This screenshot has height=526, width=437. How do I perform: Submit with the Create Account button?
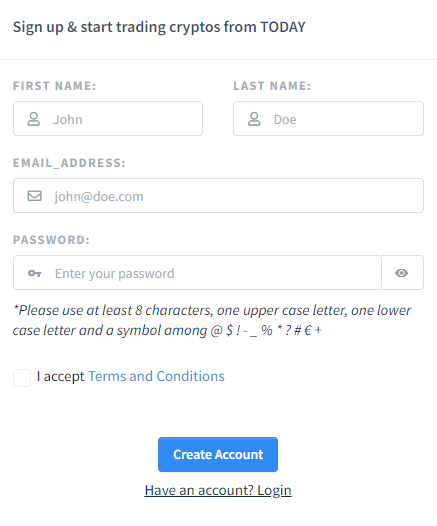[218, 455]
